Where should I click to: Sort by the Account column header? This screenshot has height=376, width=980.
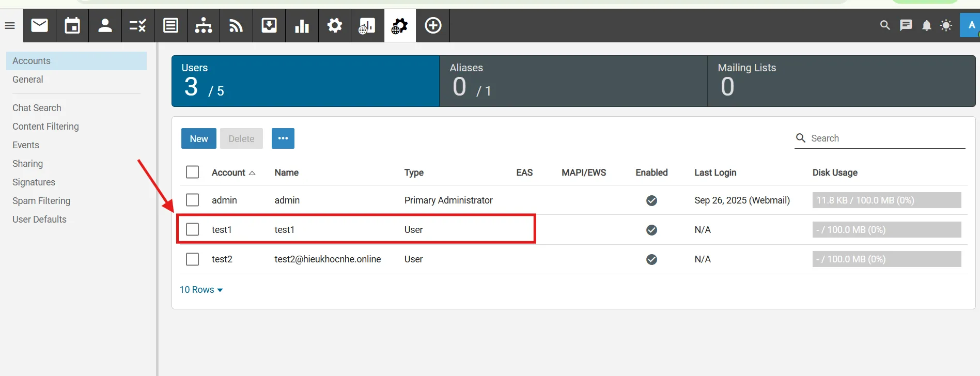(228, 173)
